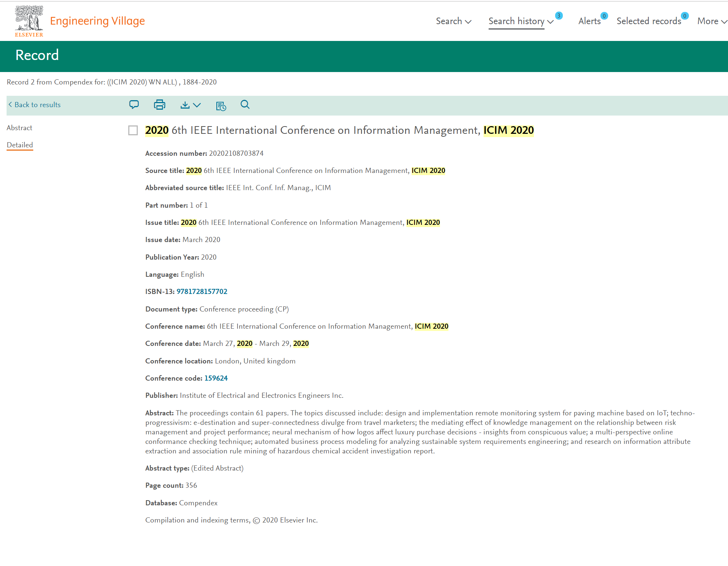The width and height of the screenshot is (728, 566).
Task: Click the Publisher name text
Action: (261, 395)
